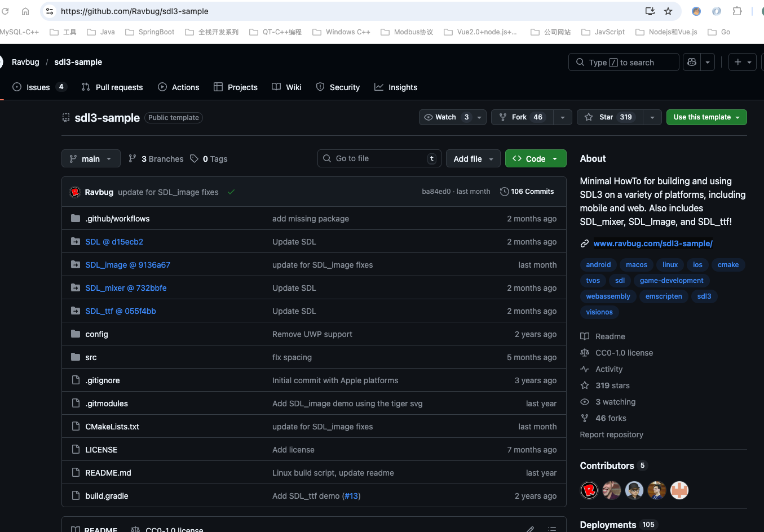The width and height of the screenshot is (764, 532).
Task: Click the LICENSE file icon
Action: pos(76,449)
